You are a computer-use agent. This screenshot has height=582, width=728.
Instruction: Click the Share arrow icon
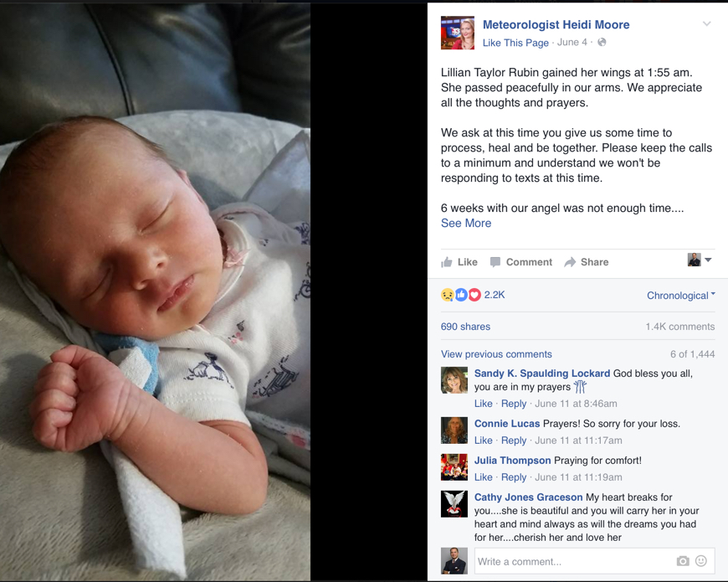570,262
